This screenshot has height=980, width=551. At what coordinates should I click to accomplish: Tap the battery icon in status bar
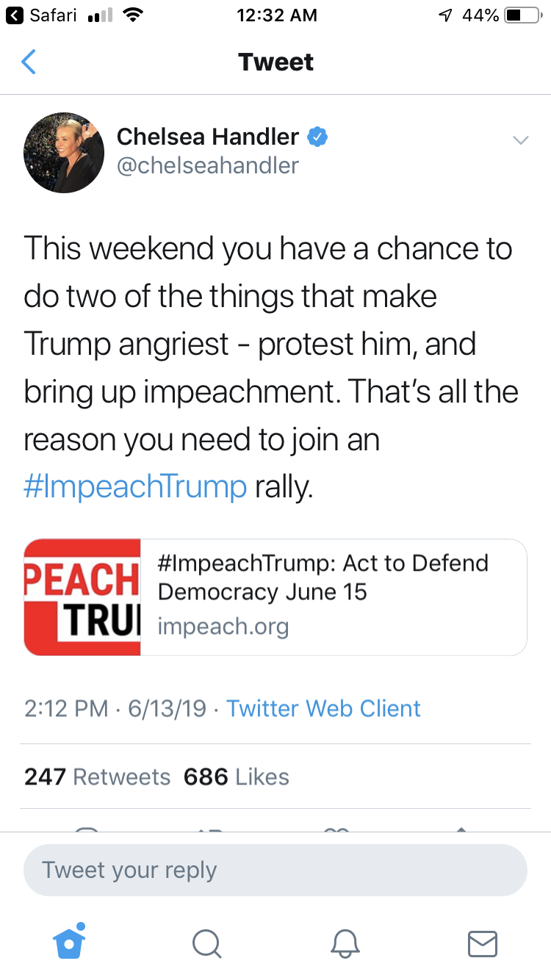coord(522,15)
